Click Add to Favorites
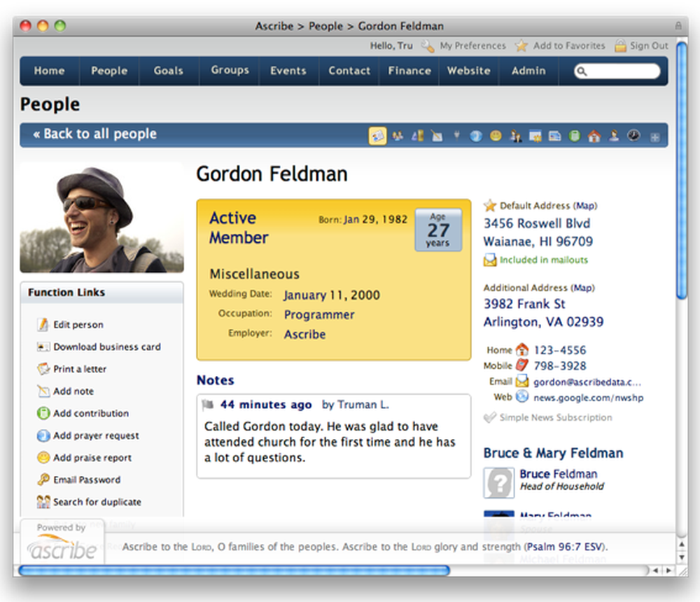The width and height of the screenshot is (700, 602). (x=569, y=45)
